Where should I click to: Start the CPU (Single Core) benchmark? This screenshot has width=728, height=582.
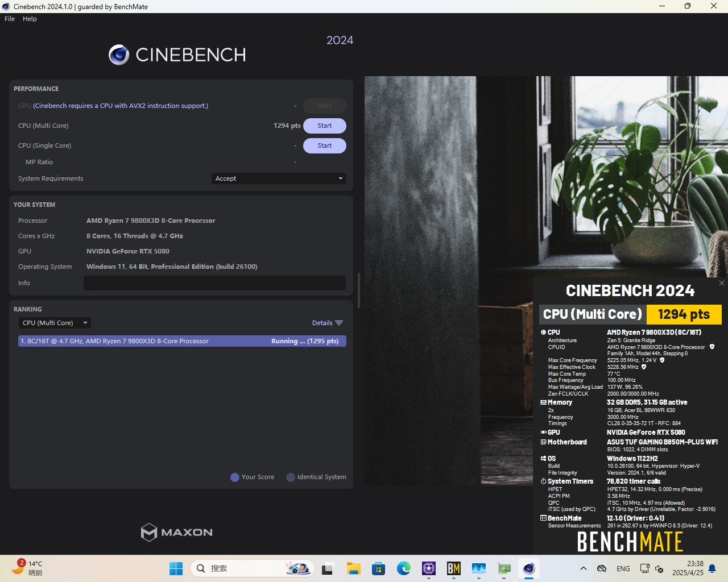324,145
